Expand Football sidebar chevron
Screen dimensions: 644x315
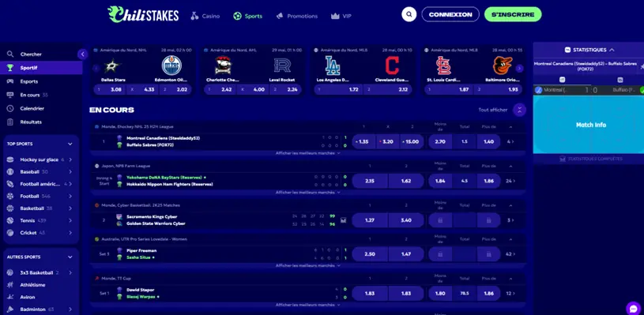70,196
